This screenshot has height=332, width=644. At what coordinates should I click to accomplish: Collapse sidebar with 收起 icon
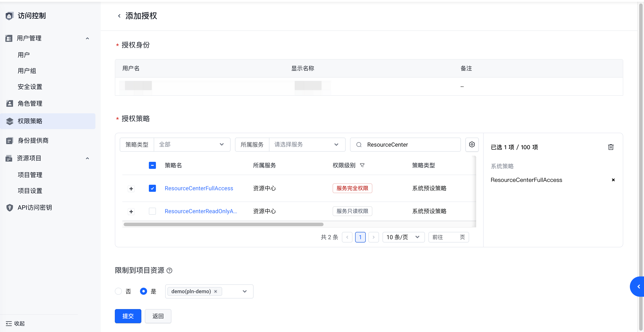pos(9,324)
